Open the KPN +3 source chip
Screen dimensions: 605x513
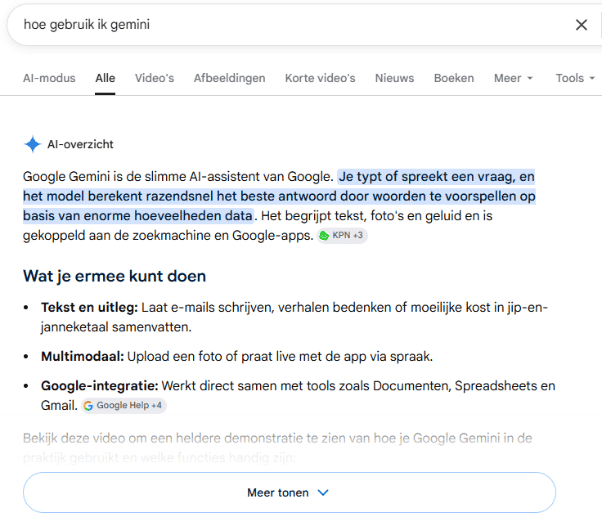(x=342, y=235)
